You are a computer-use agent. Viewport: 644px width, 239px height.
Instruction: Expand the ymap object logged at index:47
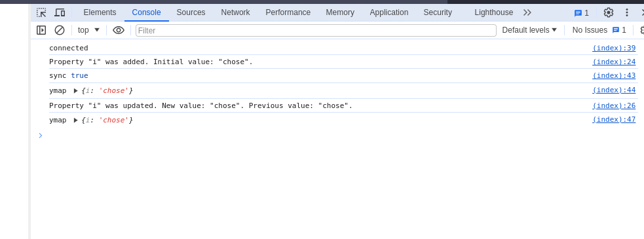(75, 120)
